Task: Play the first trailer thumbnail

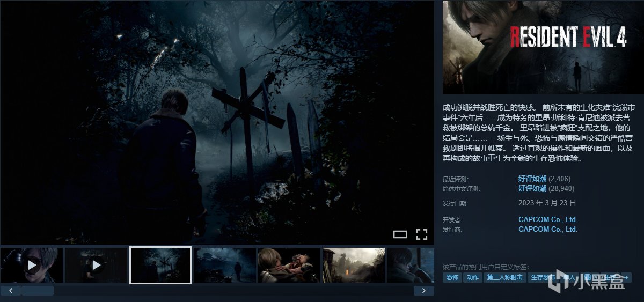Action: (x=32, y=265)
